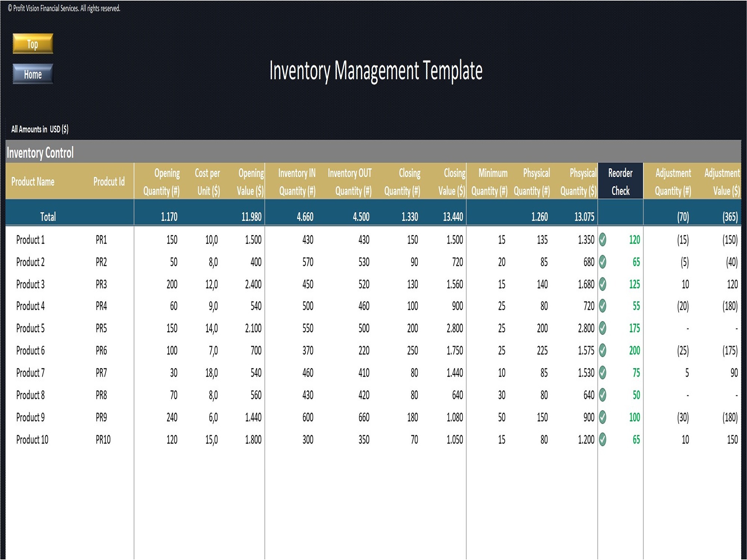
Task: Click the reorder check indicator for Product 7
Action: (603, 373)
